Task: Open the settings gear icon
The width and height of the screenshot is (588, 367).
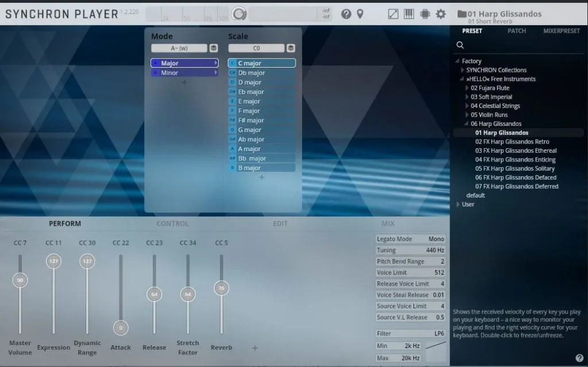Action: (x=440, y=13)
